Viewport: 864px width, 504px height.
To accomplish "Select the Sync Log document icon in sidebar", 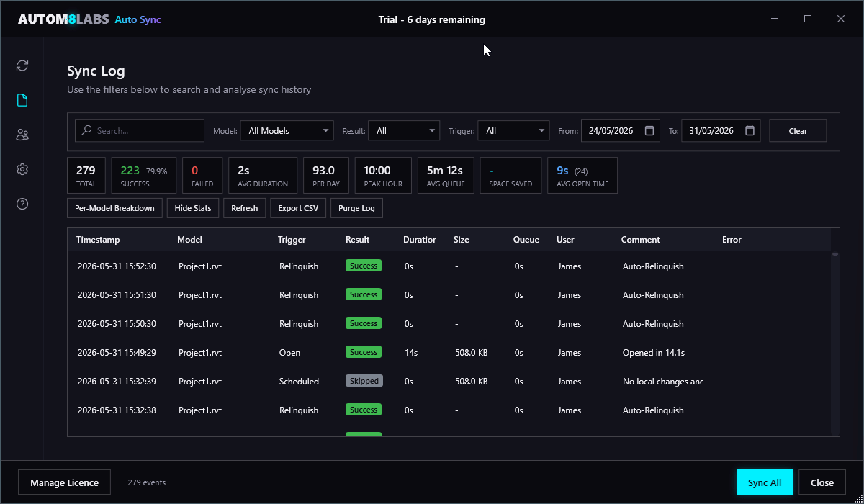I will click(x=22, y=100).
